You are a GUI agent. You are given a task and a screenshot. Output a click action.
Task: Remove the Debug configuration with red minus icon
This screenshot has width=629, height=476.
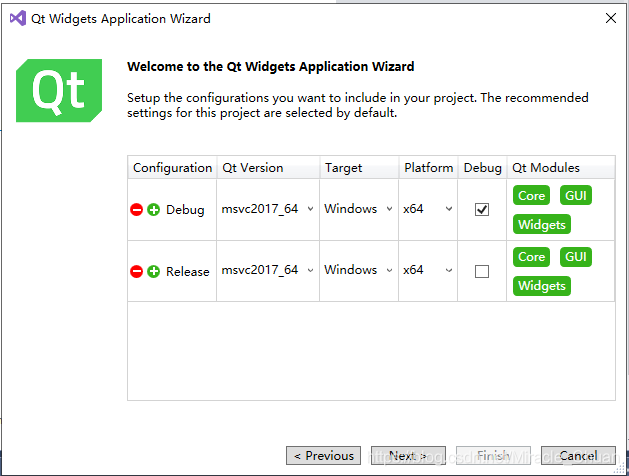coord(136,210)
